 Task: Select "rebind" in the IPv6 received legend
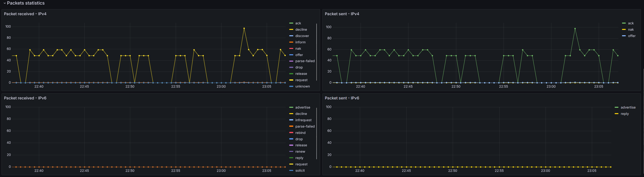point(300,133)
